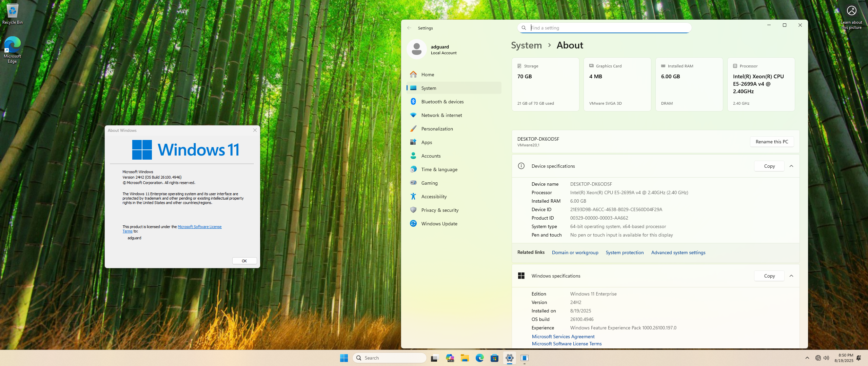This screenshot has width=868, height=366.
Task: Click the Windows specifications logo icon
Action: click(521, 276)
